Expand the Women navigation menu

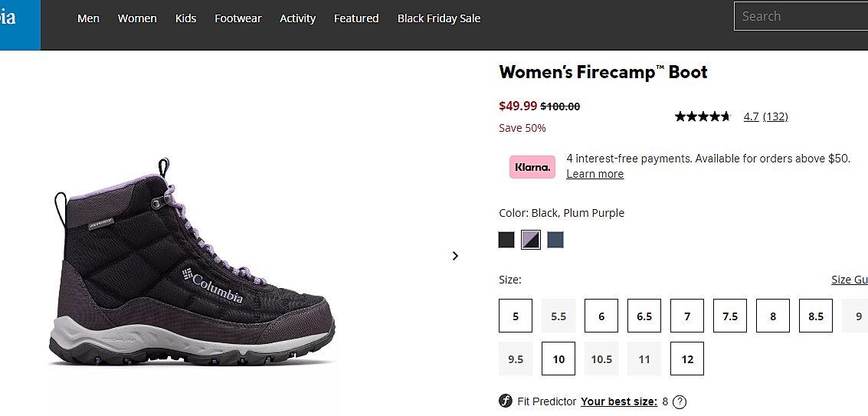coord(137,18)
